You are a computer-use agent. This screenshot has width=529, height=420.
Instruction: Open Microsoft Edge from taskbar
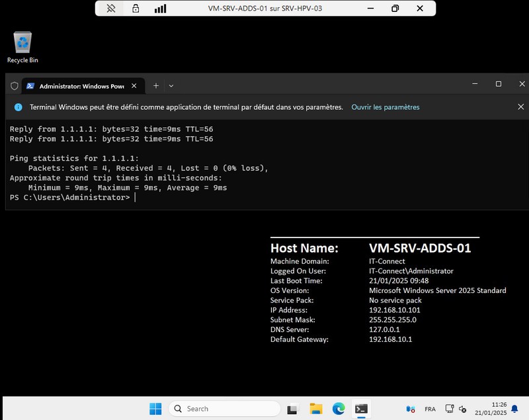[x=339, y=409]
